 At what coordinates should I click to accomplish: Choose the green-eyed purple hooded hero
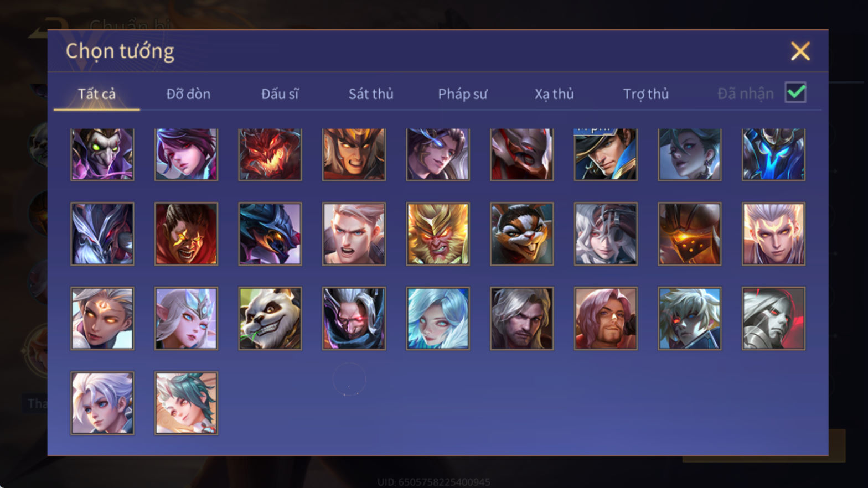[x=102, y=154]
